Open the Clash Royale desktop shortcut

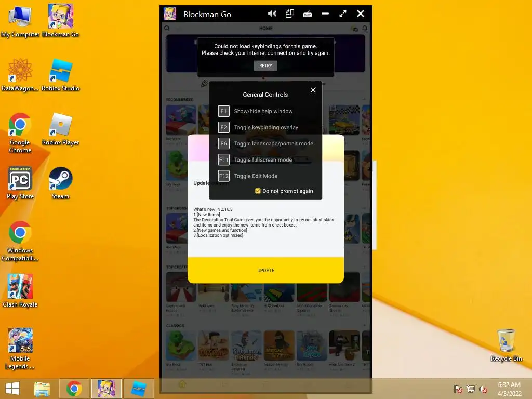(x=20, y=291)
